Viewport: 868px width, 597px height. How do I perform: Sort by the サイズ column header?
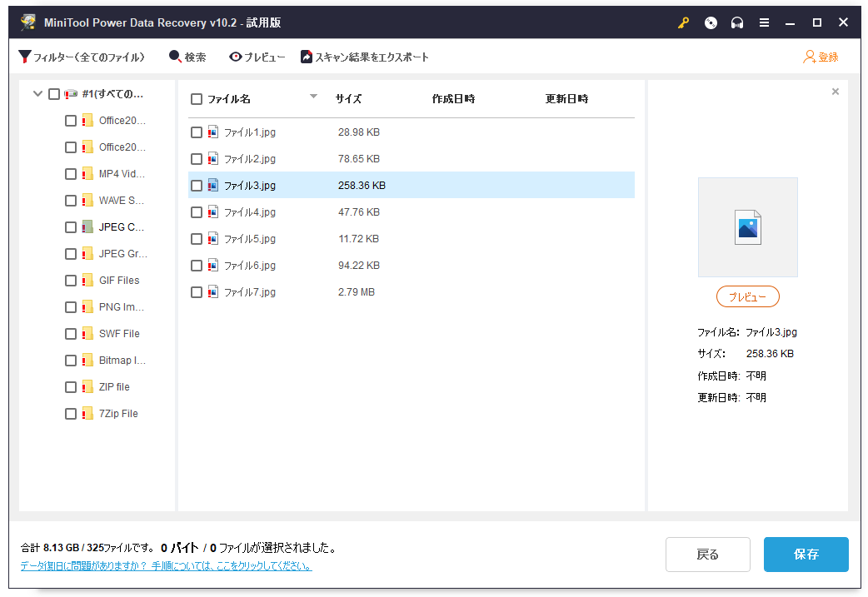[x=348, y=99]
